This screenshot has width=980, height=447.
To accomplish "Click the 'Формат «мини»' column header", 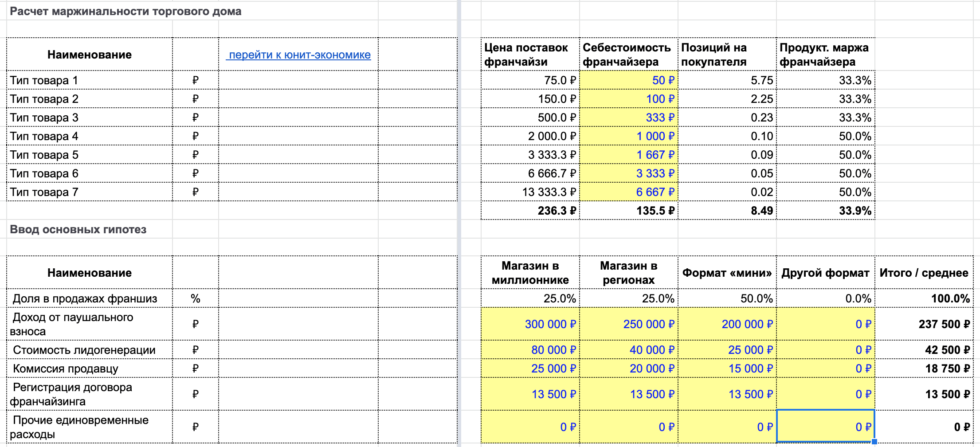I will pos(727,273).
